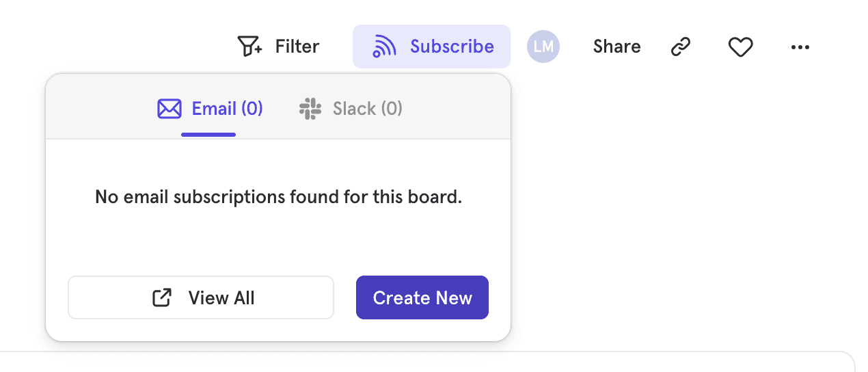Favorite this board with heart icon
The width and height of the screenshot is (868, 372).
coord(740,46)
